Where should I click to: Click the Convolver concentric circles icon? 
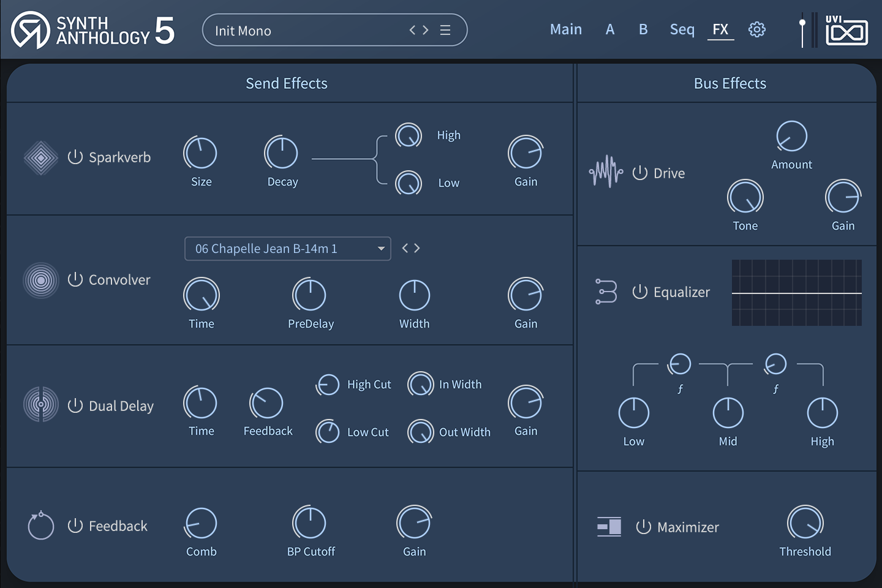(41, 281)
